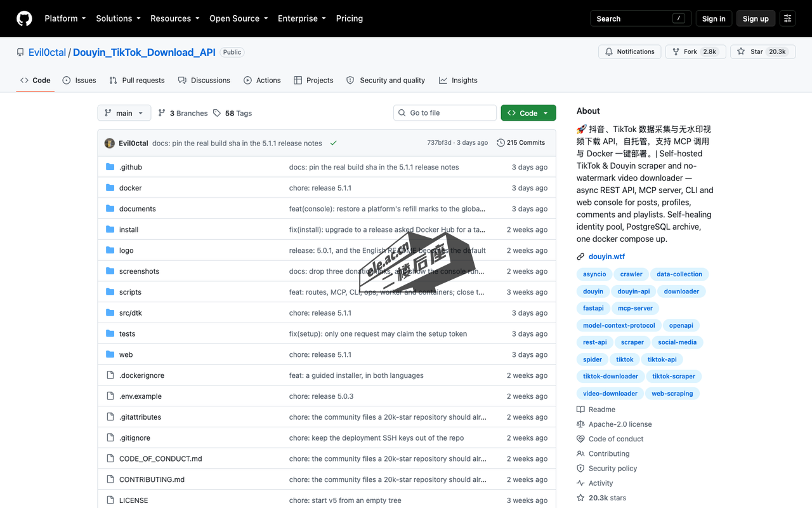Open the appearance settings icon beside Sign up
812x508 pixels.
point(787,18)
